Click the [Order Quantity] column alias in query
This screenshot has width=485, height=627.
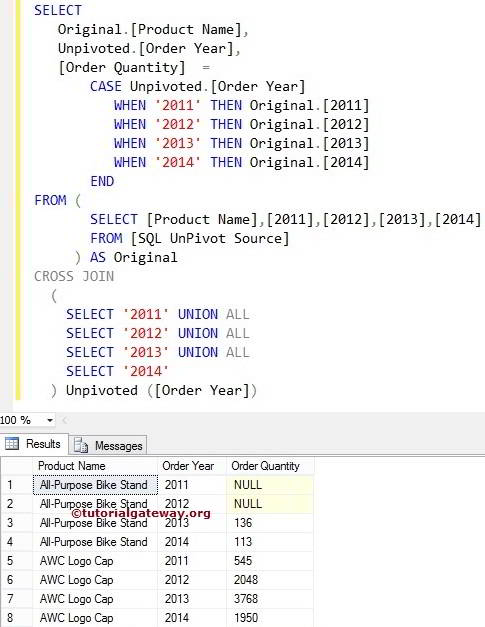(x=122, y=68)
